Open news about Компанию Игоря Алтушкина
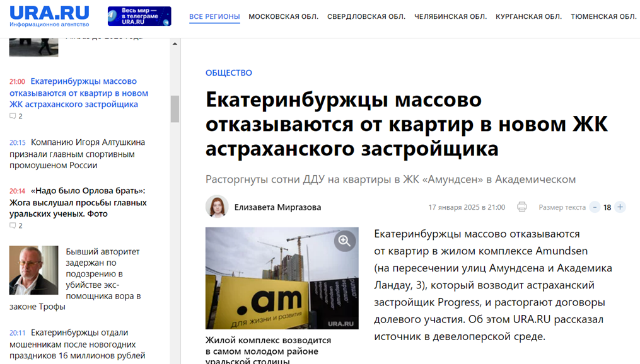Image resolution: width=640 pixels, height=364 pixels. click(x=77, y=154)
